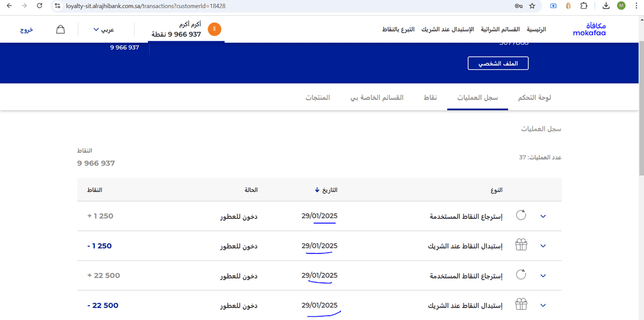The width and height of the screenshot is (644, 320).
Task: Click the النقاط column header in table
Action: [x=94, y=190]
